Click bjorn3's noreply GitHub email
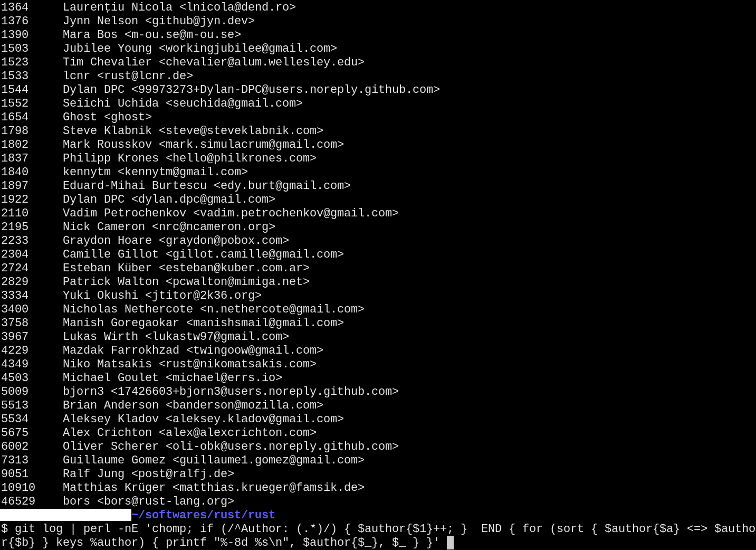This screenshot has height=550, width=756. coord(255,391)
